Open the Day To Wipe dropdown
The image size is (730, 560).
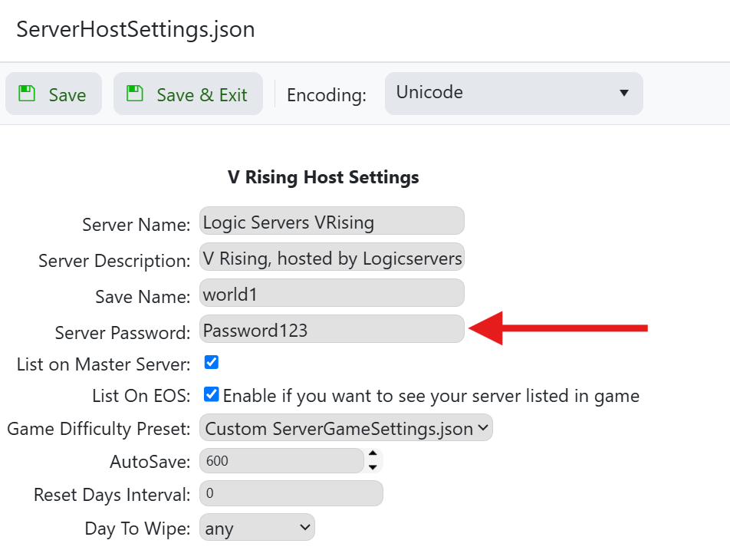257,528
